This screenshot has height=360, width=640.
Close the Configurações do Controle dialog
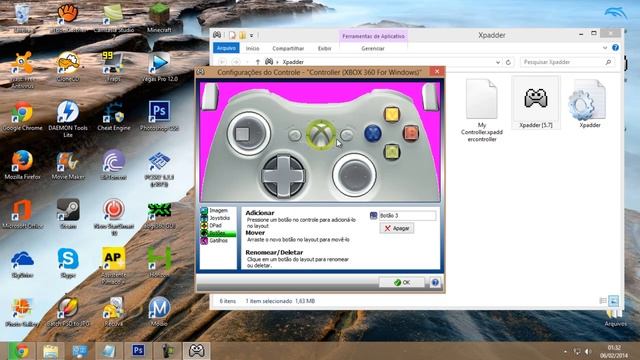click(x=437, y=71)
